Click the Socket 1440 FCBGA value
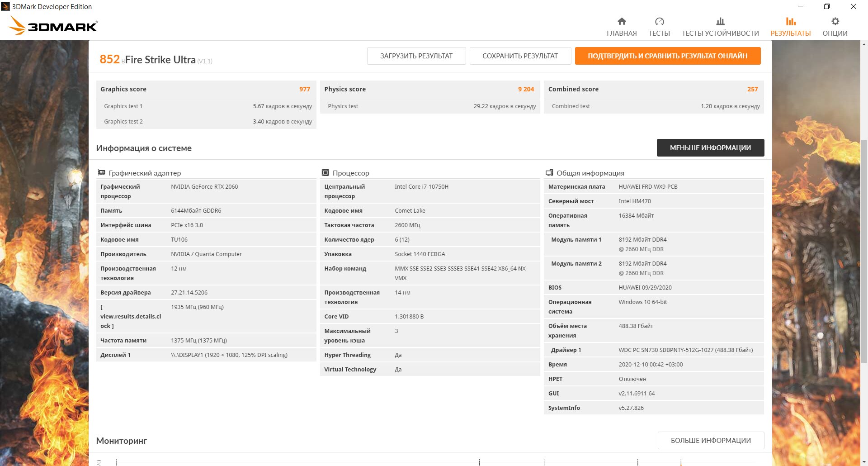This screenshot has height=466, width=868. 420,254
